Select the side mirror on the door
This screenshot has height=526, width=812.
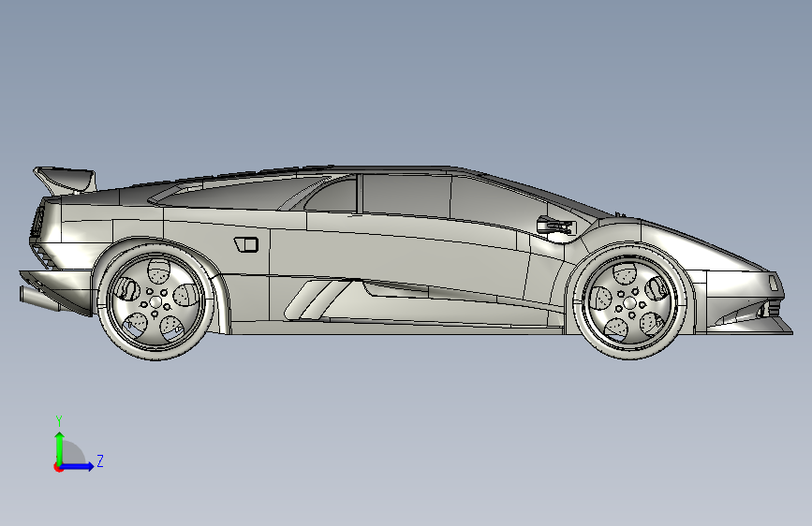click(x=556, y=227)
